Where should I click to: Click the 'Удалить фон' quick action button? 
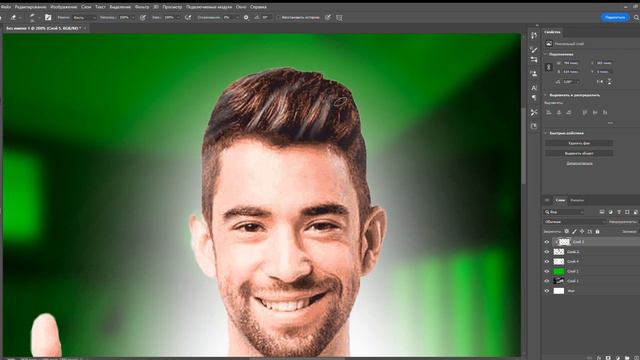click(x=579, y=143)
